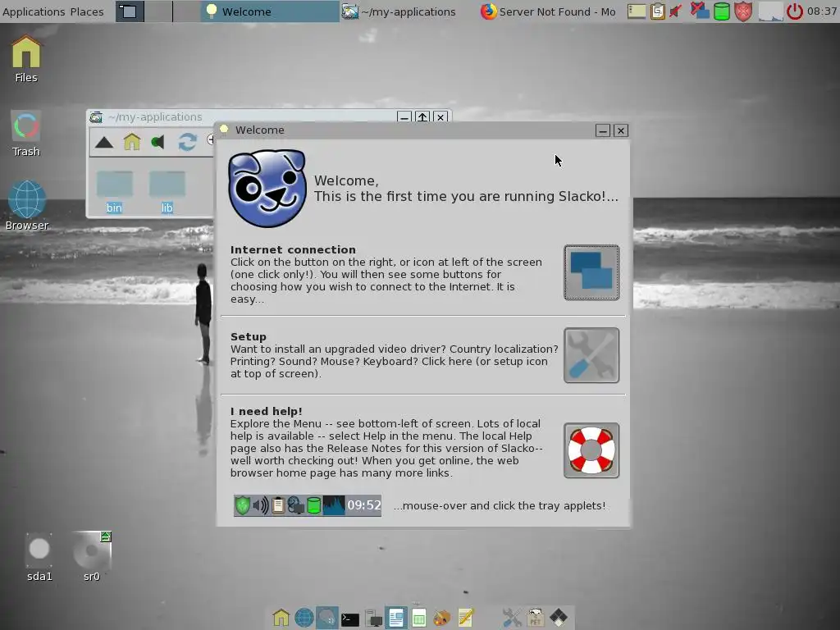Viewport: 840px width, 630px height.
Task: Open the sda1 drive icon
Action: coord(39,557)
